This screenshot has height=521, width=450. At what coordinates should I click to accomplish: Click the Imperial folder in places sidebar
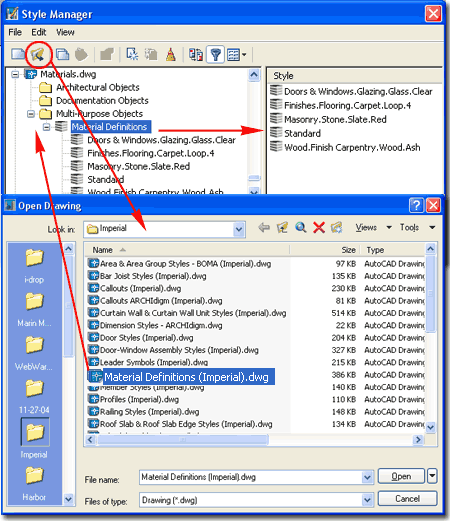coord(34,439)
